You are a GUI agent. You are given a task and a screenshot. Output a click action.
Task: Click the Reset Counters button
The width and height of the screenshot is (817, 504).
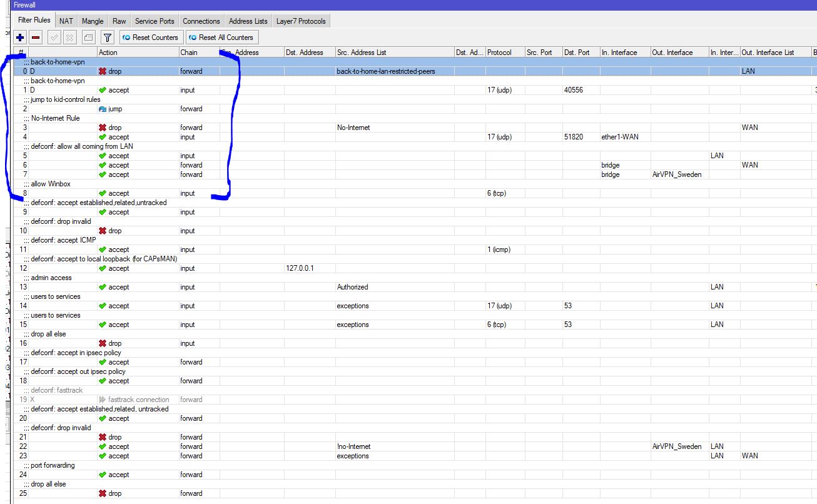click(x=151, y=38)
